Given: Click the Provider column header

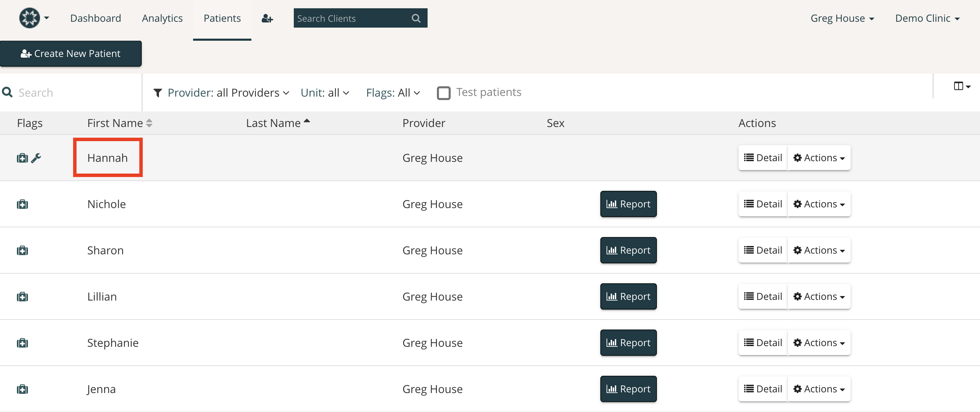Looking at the screenshot, I should tap(423, 123).
